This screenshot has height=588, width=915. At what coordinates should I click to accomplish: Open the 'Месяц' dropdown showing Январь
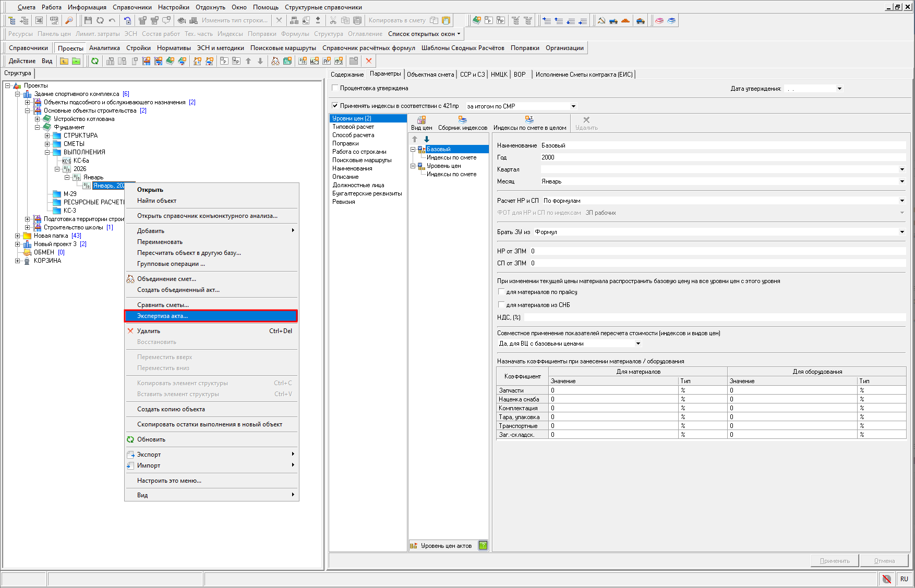click(902, 181)
